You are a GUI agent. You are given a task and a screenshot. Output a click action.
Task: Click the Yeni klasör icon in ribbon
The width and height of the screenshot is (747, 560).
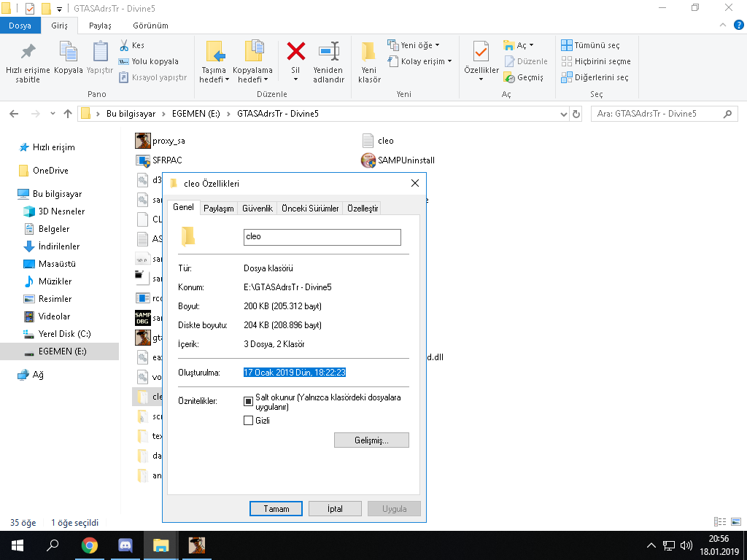(x=369, y=52)
